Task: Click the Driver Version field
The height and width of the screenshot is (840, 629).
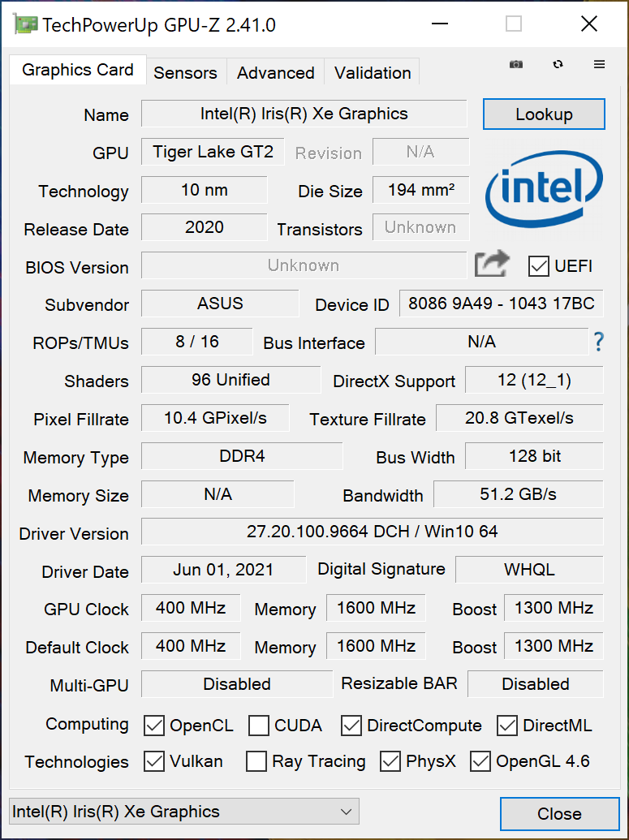Action: 372,532
